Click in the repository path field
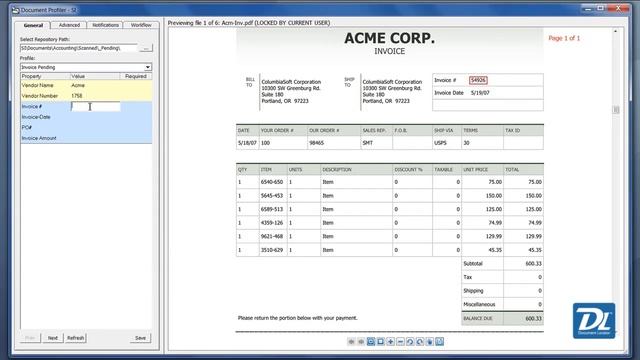 click(79, 48)
